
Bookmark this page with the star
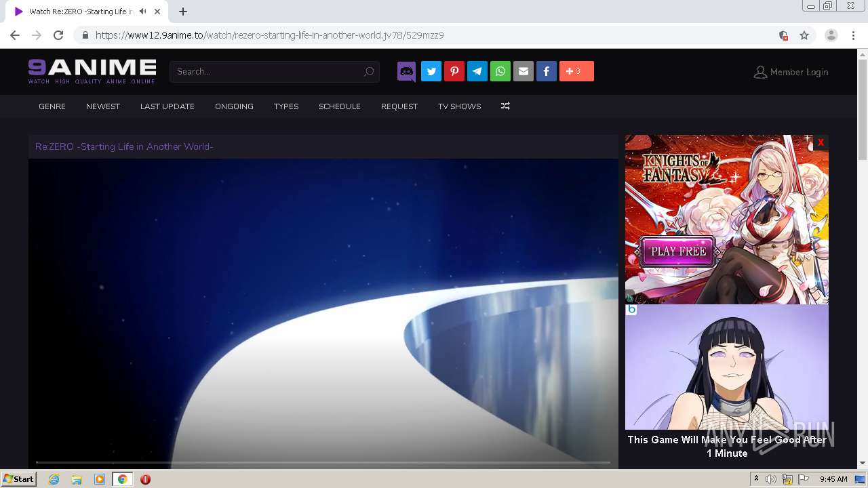(x=804, y=35)
